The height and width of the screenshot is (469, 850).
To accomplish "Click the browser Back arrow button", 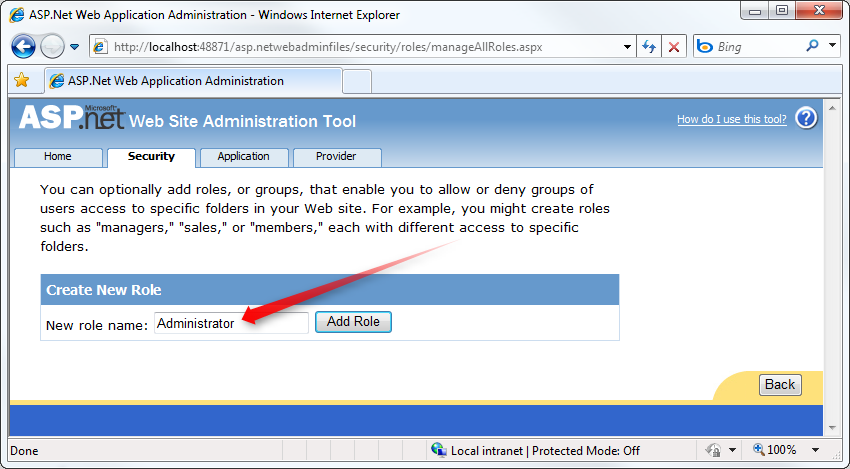I will click(x=23, y=46).
